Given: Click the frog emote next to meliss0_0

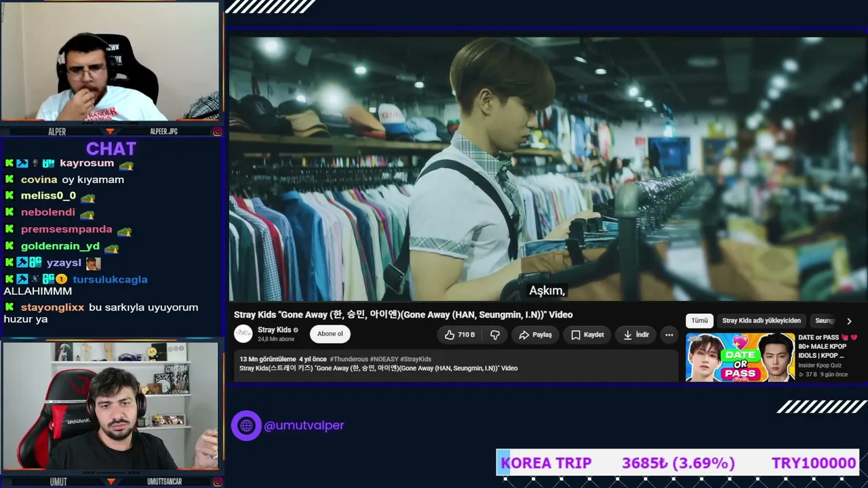Looking at the screenshot, I should point(87,197).
